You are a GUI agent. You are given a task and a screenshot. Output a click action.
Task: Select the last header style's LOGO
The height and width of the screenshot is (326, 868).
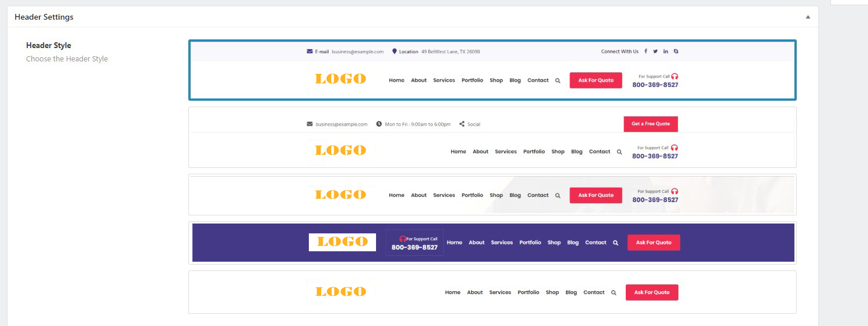click(340, 292)
